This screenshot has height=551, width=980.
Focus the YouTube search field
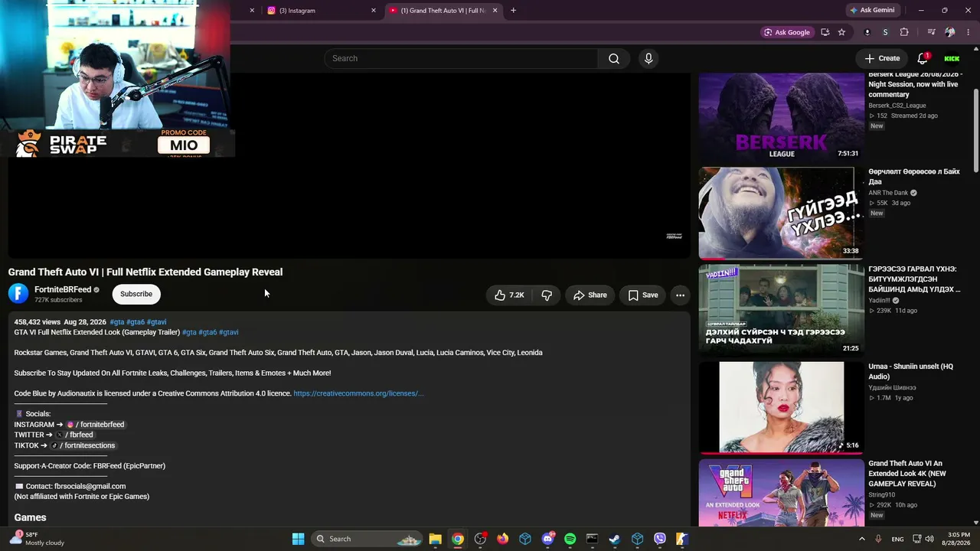pyautogui.click(x=461, y=58)
